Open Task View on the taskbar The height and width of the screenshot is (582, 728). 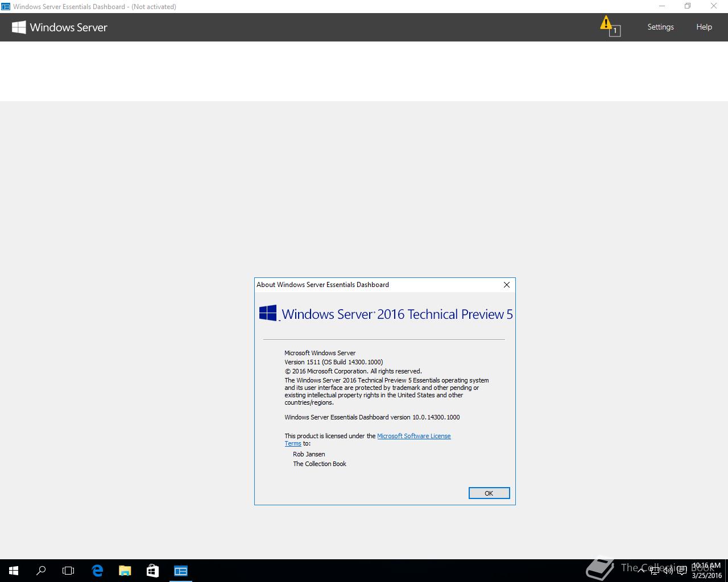point(68,571)
